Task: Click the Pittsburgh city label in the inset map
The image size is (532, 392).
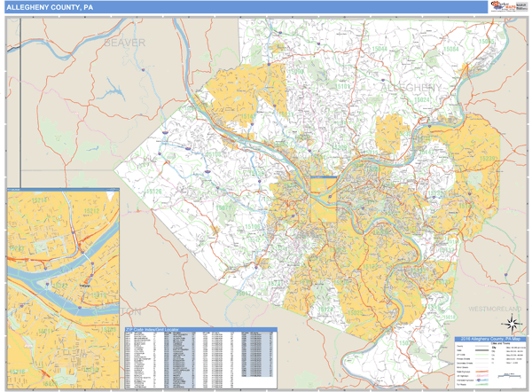Action: click(85, 286)
